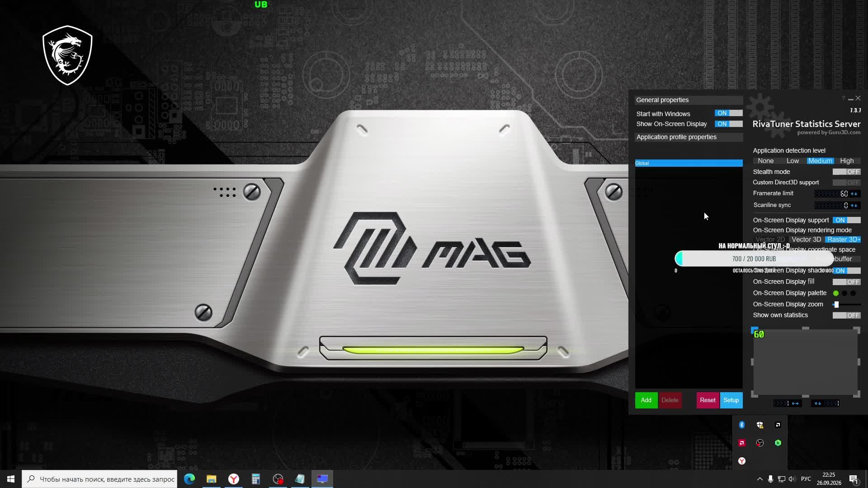The width and height of the screenshot is (868, 488).
Task: Open the volume control tray icon
Action: [x=792, y=479]
